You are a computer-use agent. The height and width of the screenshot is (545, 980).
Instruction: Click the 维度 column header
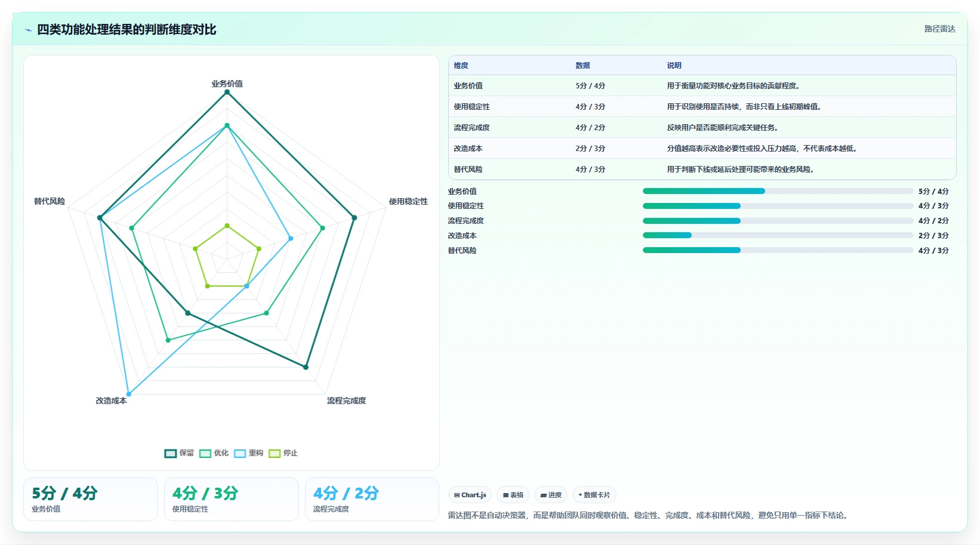point(461,66)
